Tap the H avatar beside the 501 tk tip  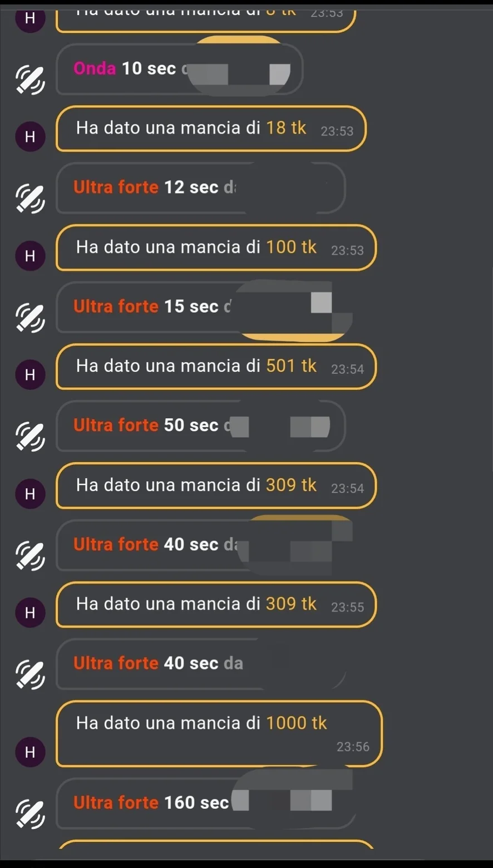pos(30,374)
